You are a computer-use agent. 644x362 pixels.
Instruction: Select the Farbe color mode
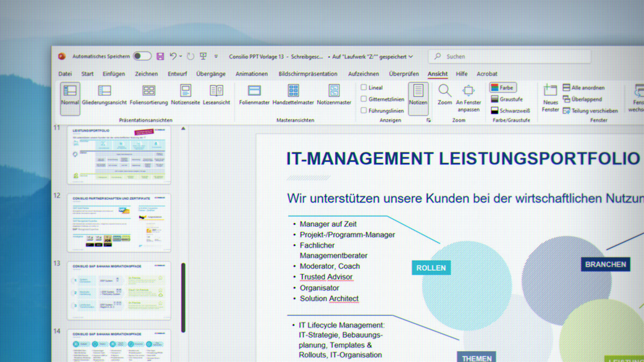[x=503, y=88]
